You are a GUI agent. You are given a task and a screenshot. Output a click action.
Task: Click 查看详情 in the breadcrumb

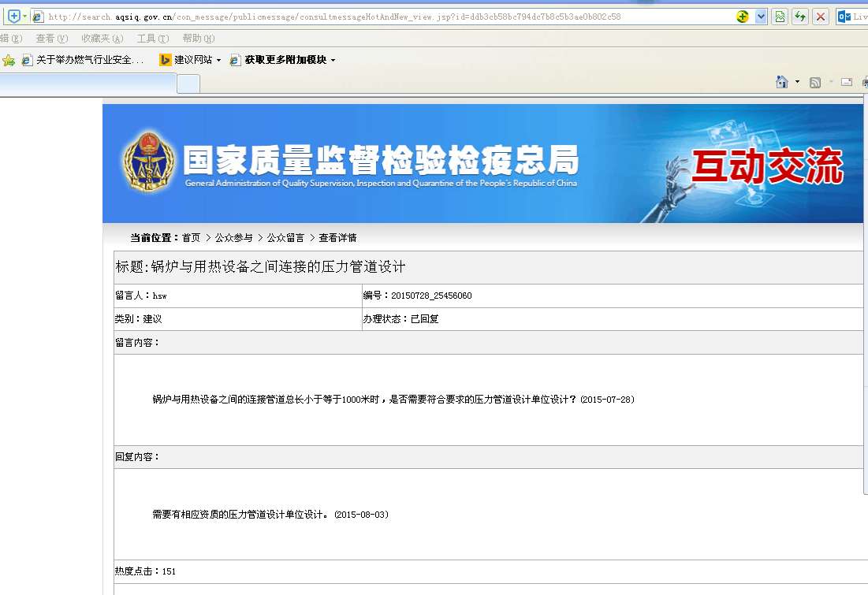[x=337, y=237]
